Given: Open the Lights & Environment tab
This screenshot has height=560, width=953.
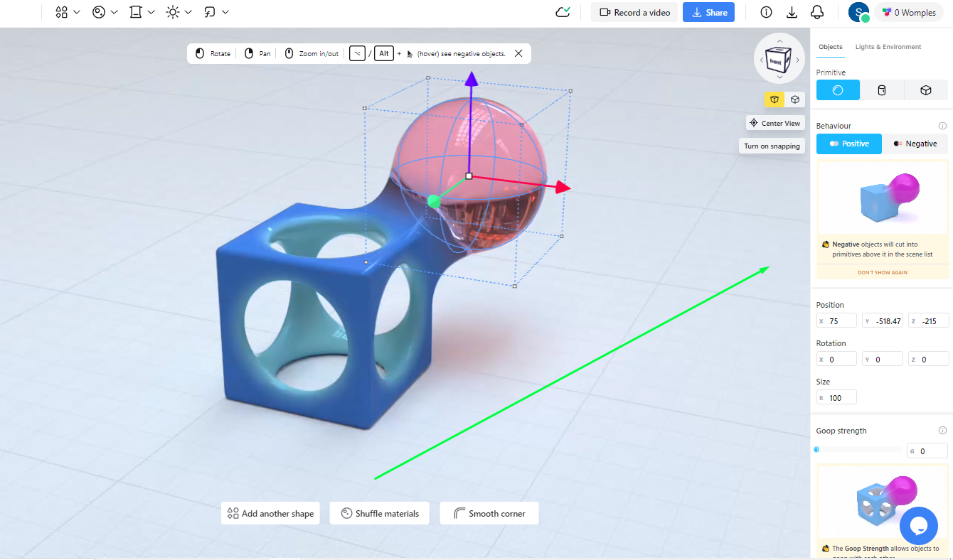Looking at the screenshot, I should 888,47.
